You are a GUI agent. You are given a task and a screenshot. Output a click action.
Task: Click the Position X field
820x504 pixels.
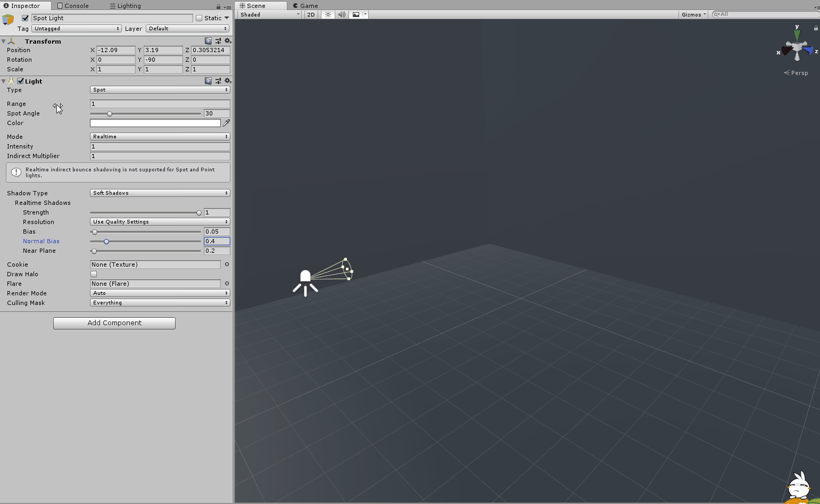point(116,50)
